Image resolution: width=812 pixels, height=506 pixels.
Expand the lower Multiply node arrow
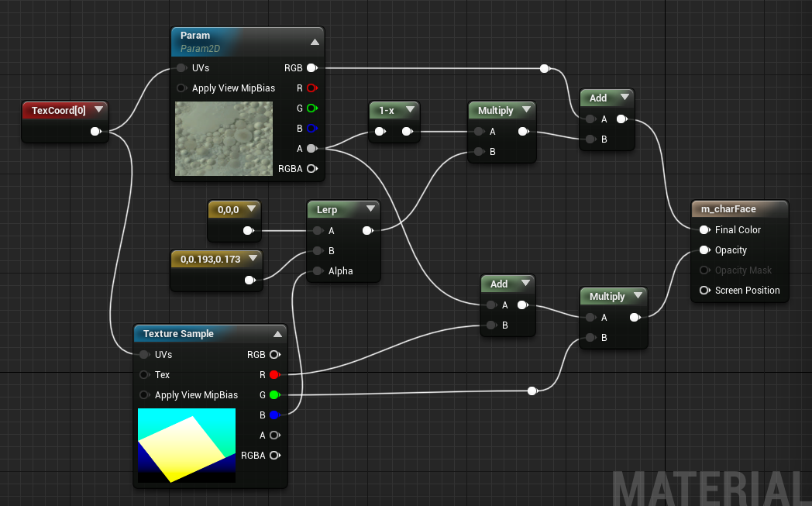coord(638,296)
